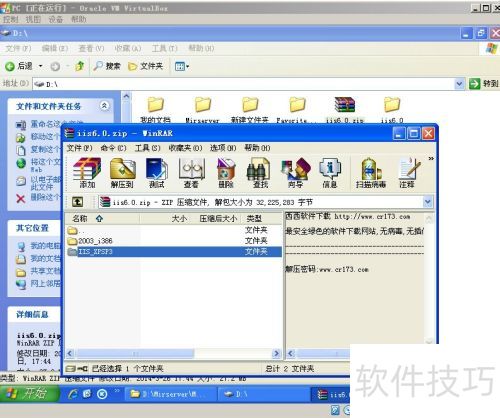
Task: Sort by Size (大小) column header
Action: pyautogui.click(x=166, y=219)
